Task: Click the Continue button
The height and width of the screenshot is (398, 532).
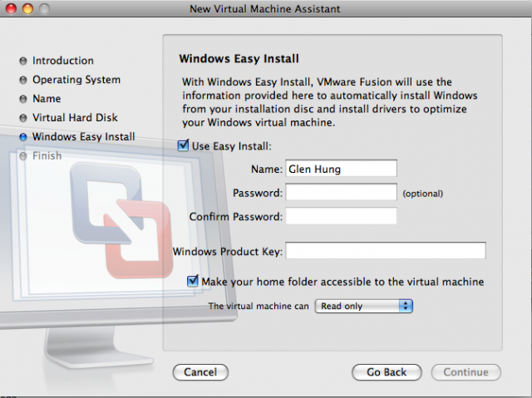Action: pyautogui.click(x=465, y=372)
